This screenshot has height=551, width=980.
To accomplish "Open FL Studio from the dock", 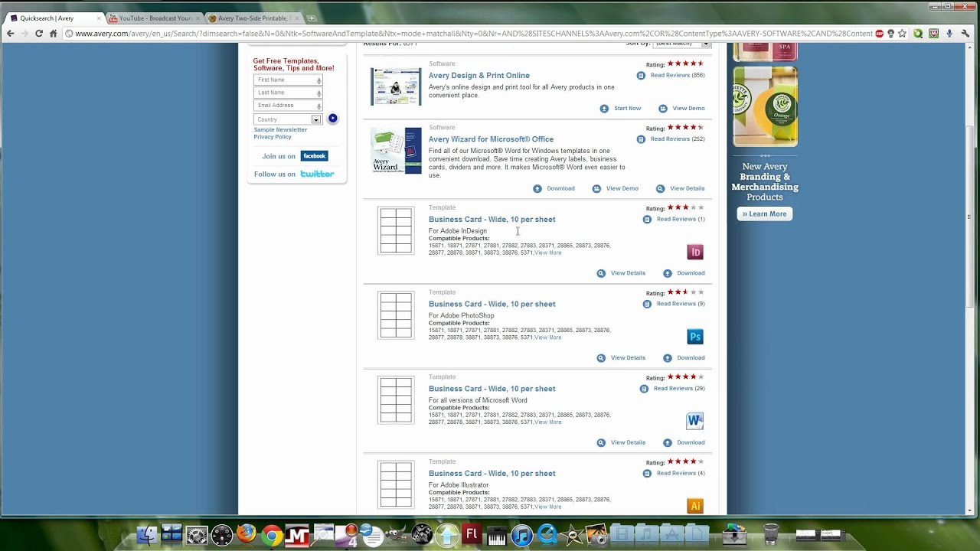I will [472, 534].
